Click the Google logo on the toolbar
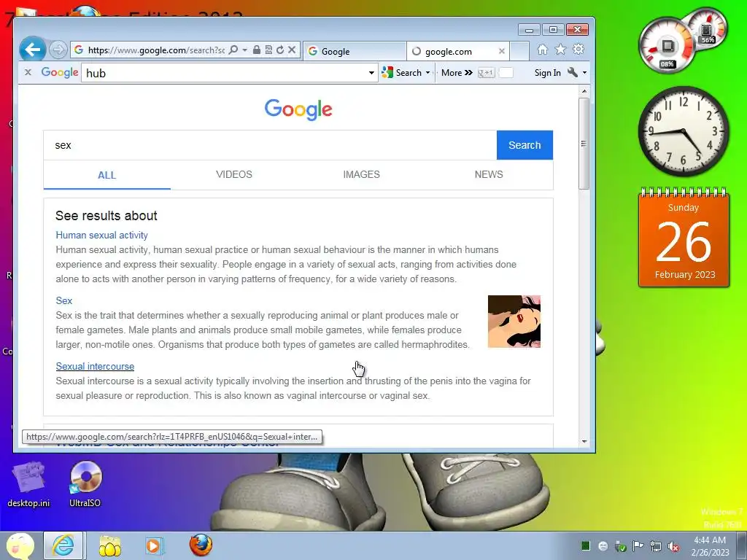 60,72
